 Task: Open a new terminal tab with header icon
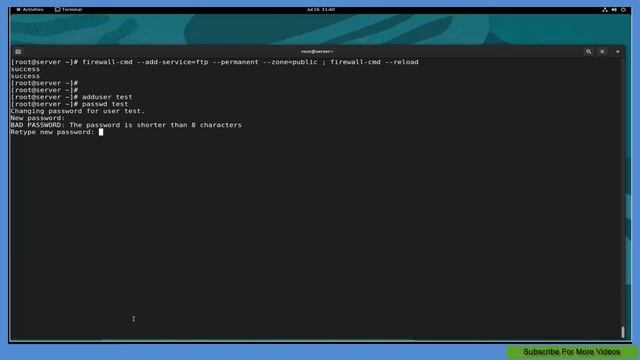point(18,52)
